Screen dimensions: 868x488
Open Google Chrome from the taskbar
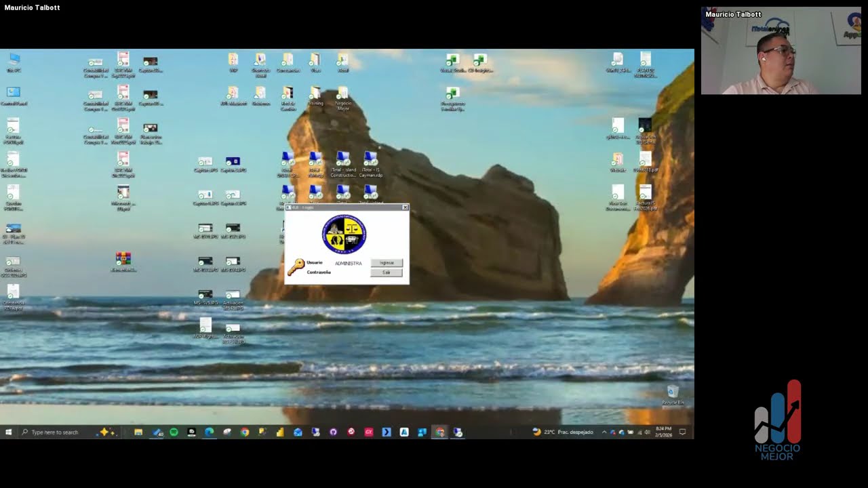(x=244, y=432)
